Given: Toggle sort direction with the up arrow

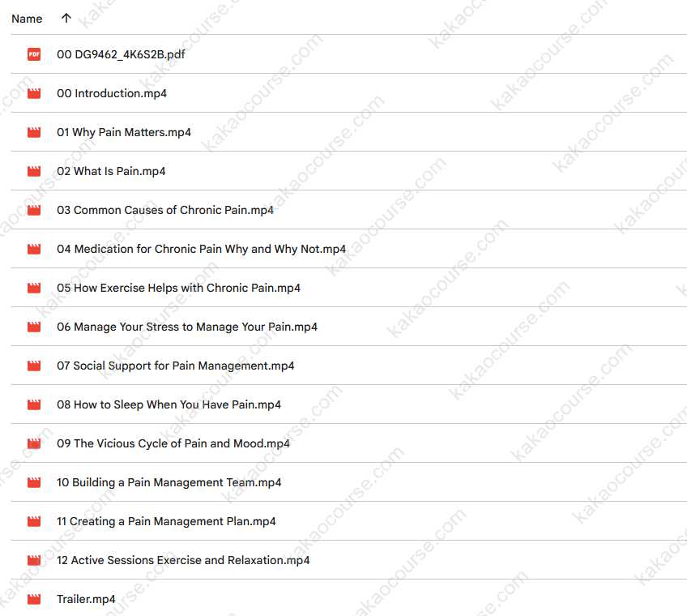Looking at the screenshot, I should click(66, 18).
